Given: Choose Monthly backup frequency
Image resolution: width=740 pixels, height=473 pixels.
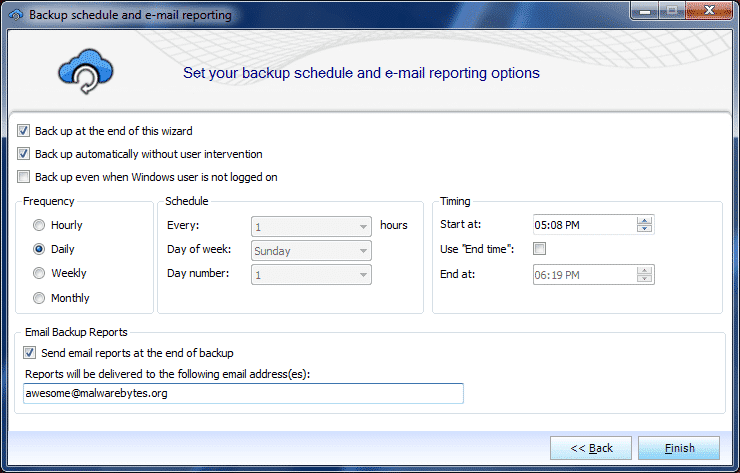Looking at the screenshot, I should click(39, 298).
